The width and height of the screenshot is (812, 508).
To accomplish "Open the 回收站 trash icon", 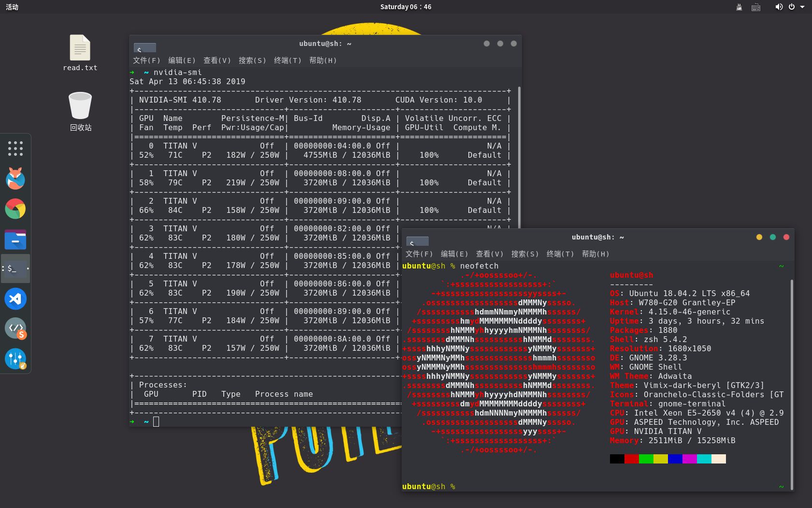I will coord(80,112).
